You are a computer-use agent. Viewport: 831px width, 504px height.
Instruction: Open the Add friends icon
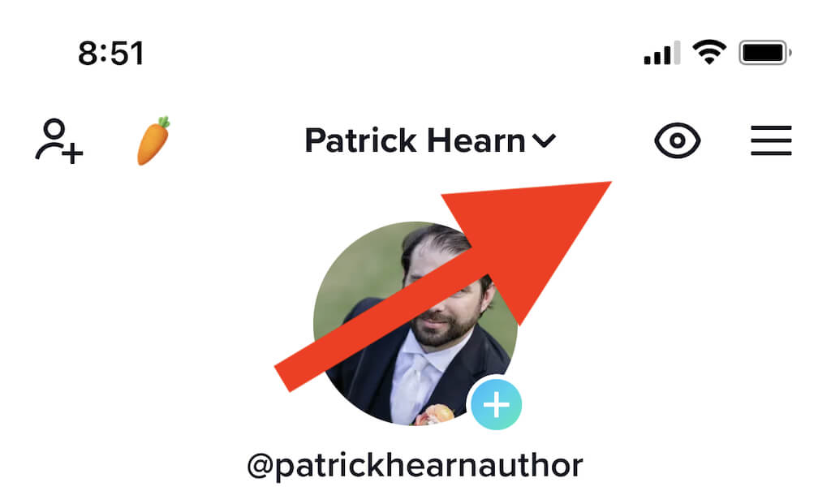[58, 140]
